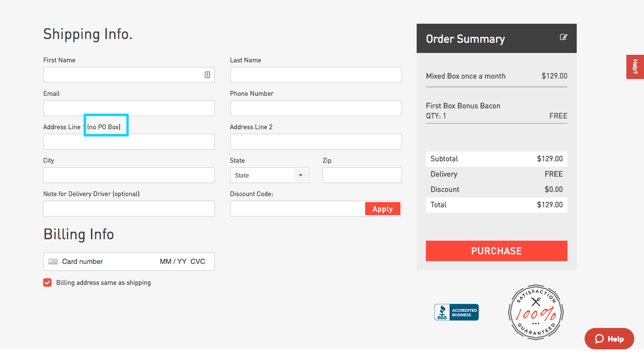The image size is (644, 354).
Task: Click the Note for Delivery Driver field
Action: tap(129, 209)
